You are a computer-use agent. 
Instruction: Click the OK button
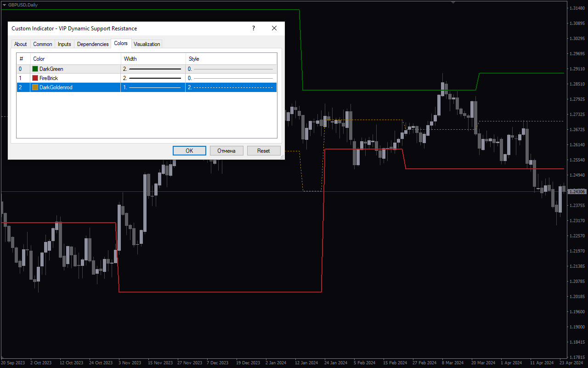pos(189,151)
